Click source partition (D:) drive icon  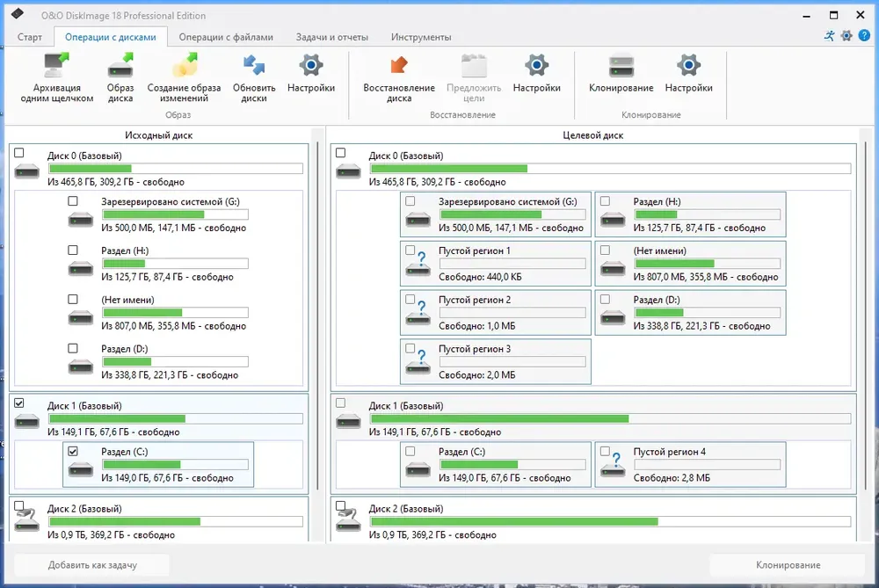click(81, 367)
